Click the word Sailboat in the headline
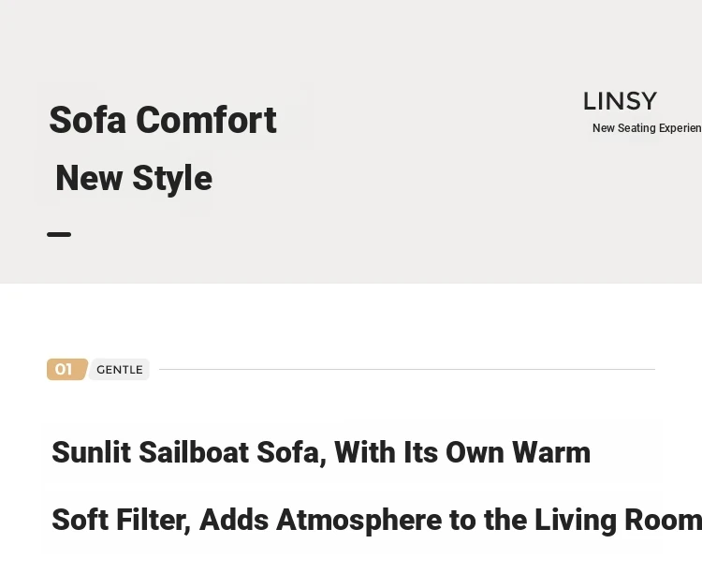The width and height of the screenshot is (702, 588). (x=194, y=452)
